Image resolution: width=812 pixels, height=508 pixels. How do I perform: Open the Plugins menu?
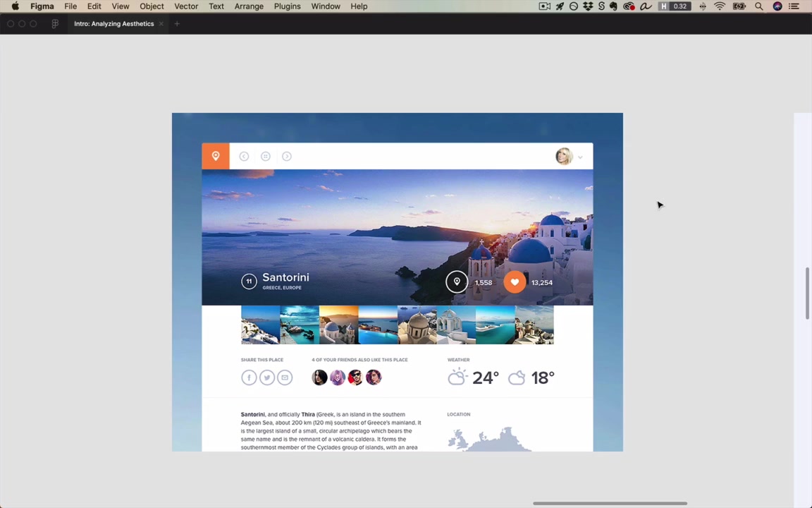[287, 6]
